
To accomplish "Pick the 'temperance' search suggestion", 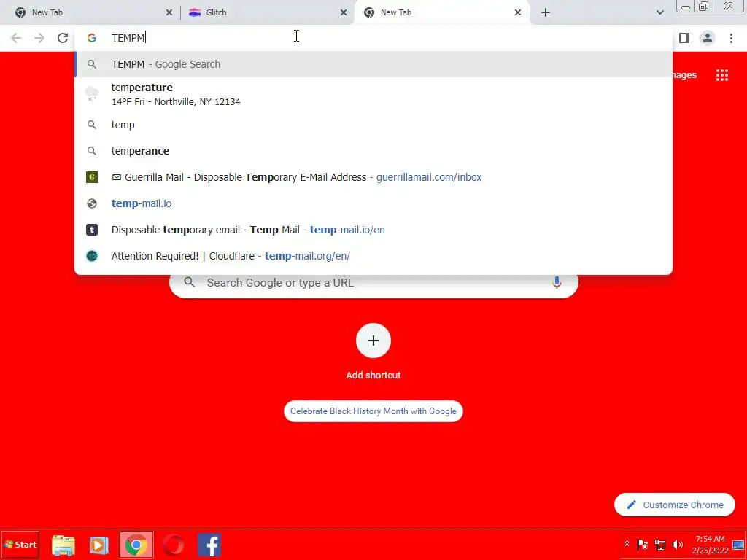I will coord(373,151).
